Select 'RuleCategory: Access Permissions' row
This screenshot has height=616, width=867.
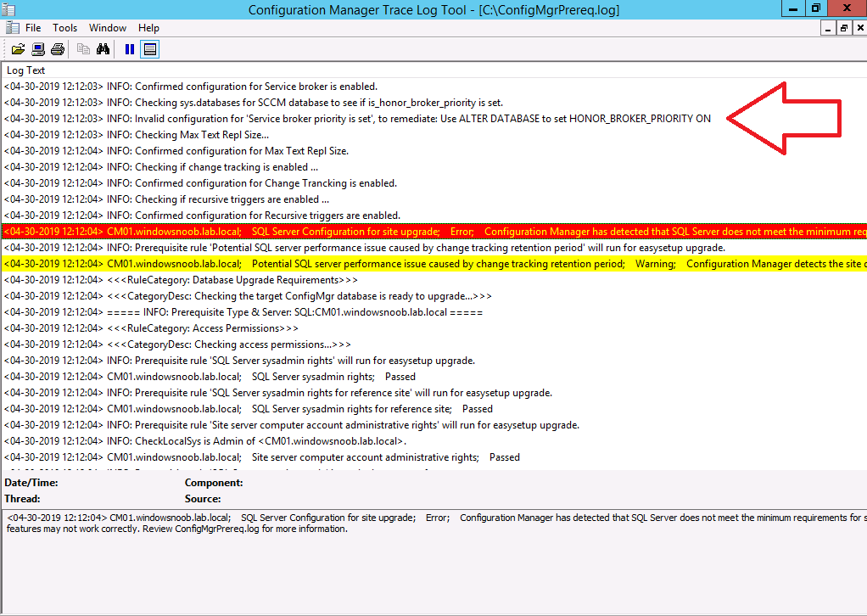(x=434, y=328)
